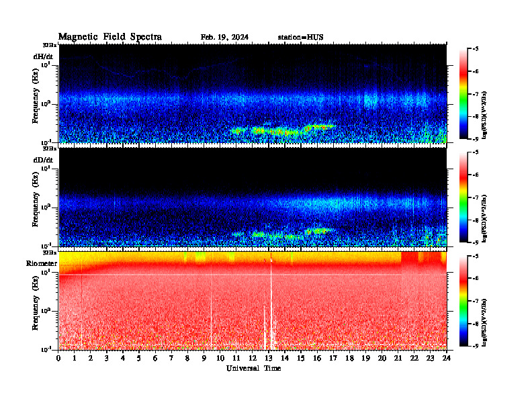The width and height of the screenshot is (532, 411).
Task: Click the '32Hz' label atop the dH/dt panel
Action: click(50, 45)
